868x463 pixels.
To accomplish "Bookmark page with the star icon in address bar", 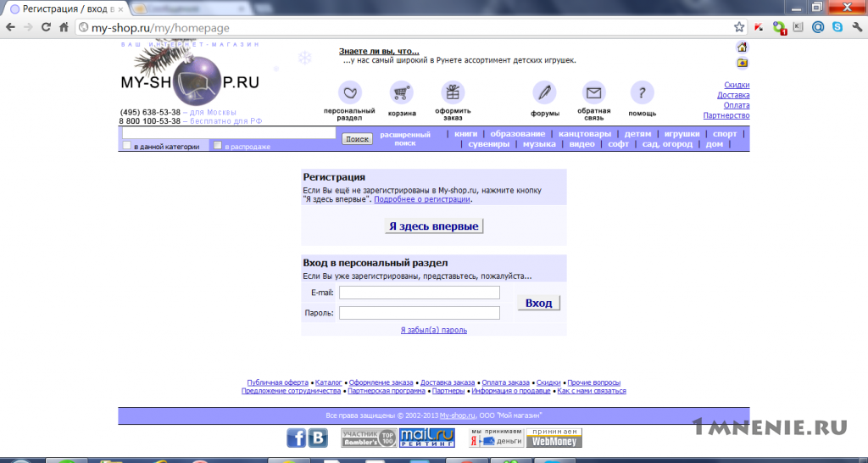I will [739, 27].
